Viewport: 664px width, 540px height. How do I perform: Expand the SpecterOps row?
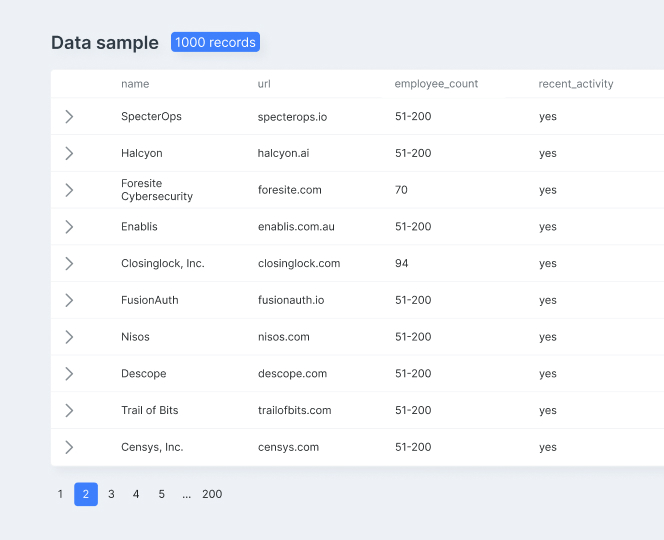tap(69, 116)
